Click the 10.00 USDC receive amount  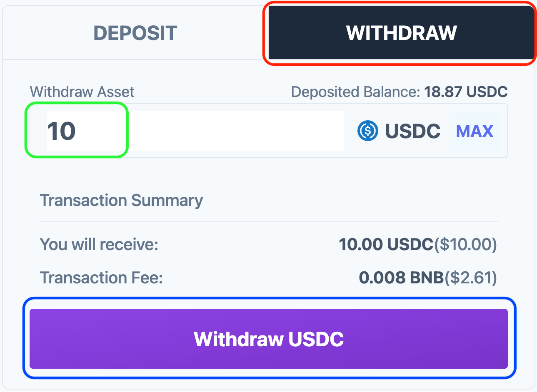coord(386,244)
